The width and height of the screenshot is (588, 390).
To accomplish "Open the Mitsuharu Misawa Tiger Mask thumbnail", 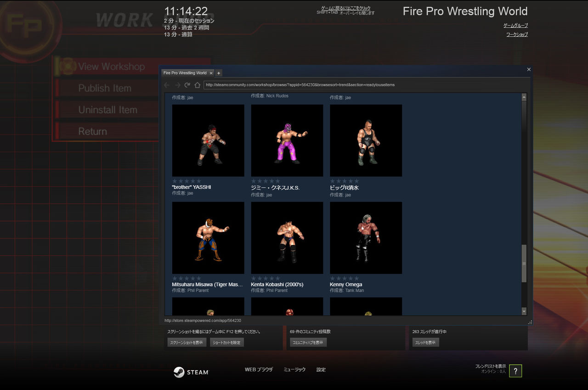I will (x=208, y=238).
